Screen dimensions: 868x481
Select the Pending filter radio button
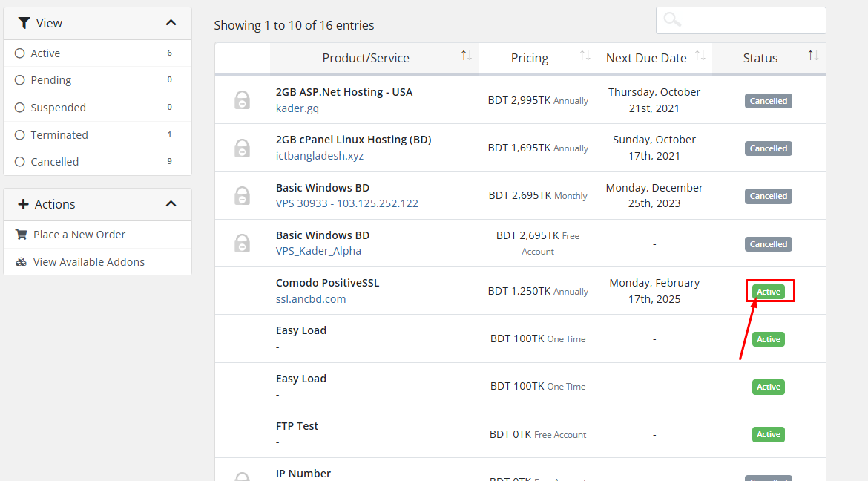tap(20, 80)
